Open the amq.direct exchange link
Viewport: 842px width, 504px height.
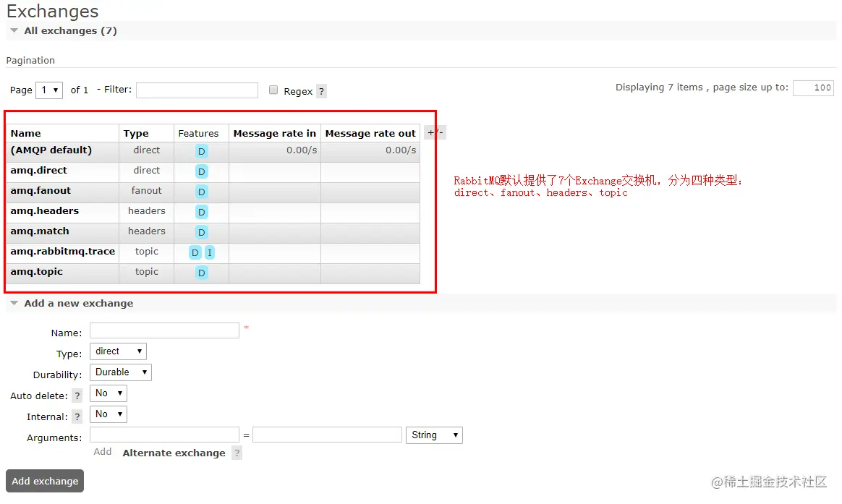tap(38, 171)
